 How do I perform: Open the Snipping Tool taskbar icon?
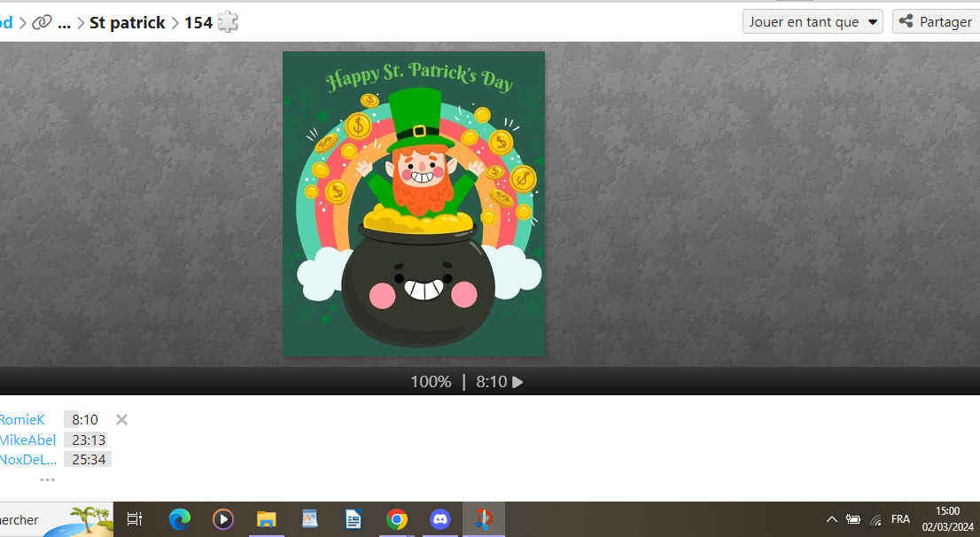point(483,519)
